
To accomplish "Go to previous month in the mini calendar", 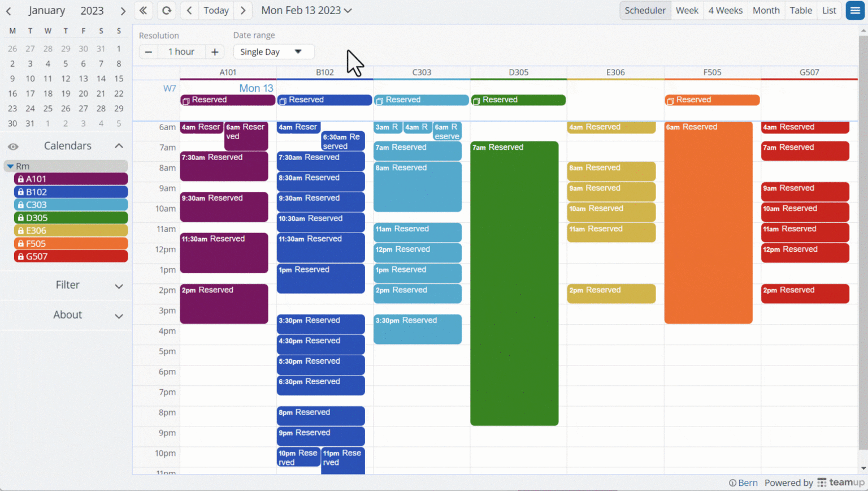I will click(x=8, y=10).
